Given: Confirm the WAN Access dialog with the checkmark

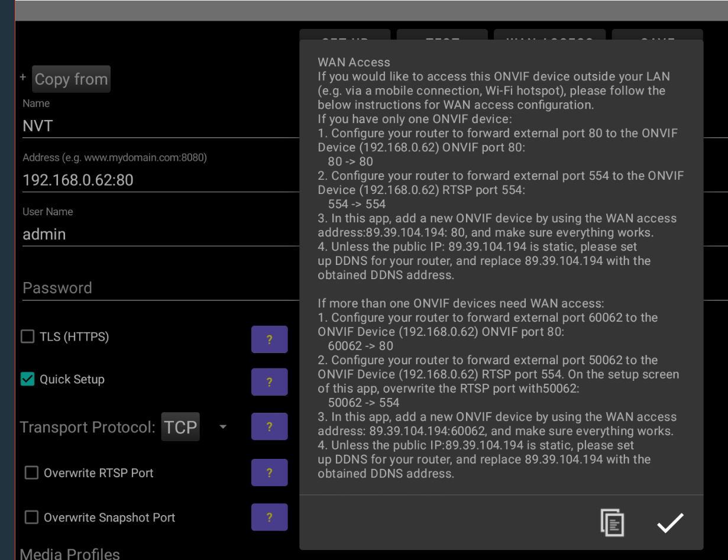Looking at the screenshot, I should point(669,523).
